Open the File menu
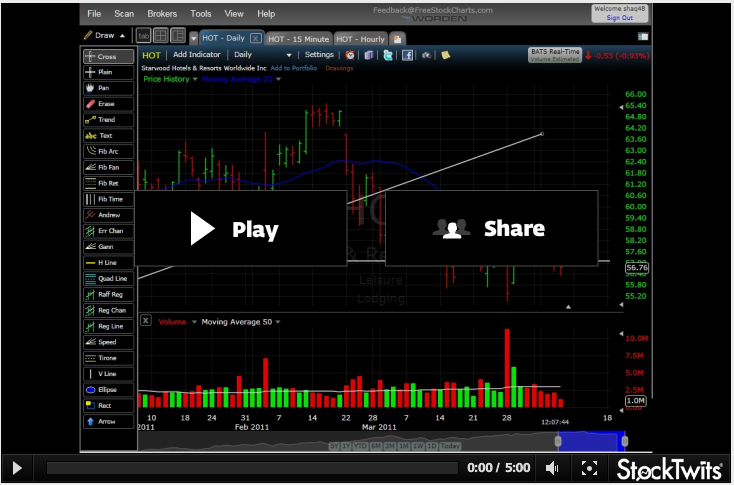This screenshot has width=734, height=485. (x=94, y=14)
